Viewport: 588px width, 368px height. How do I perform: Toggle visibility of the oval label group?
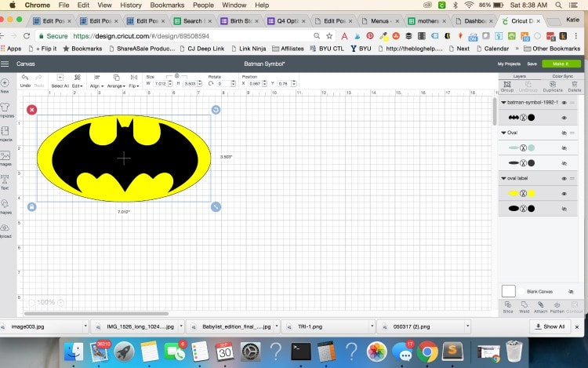click(x=564, y=178)
